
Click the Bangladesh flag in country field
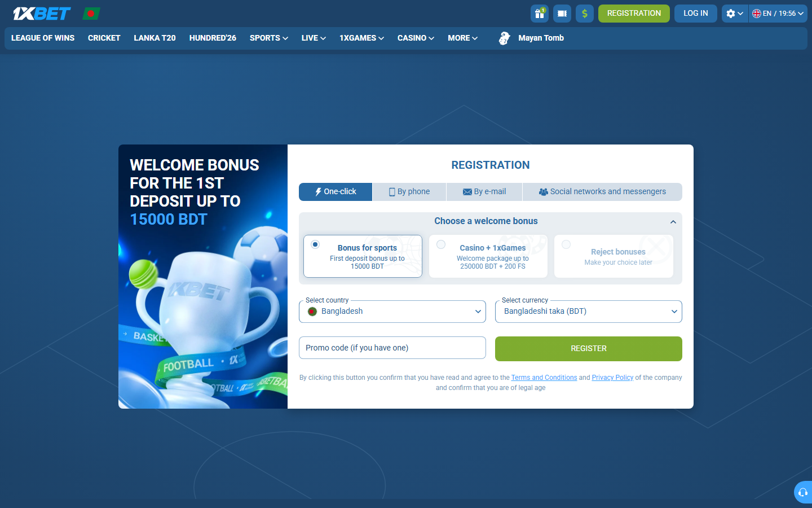pyautogui.click(x=312, y=312)
